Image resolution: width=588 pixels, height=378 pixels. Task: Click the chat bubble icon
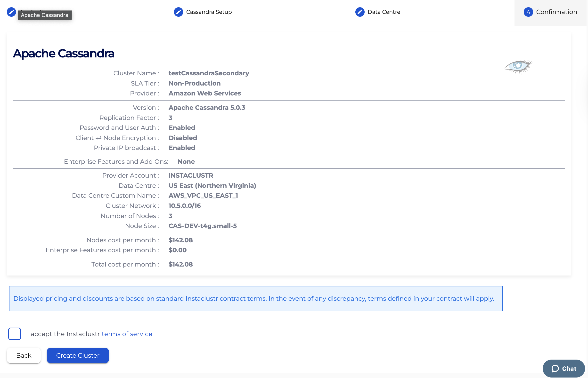pos(555,368)
